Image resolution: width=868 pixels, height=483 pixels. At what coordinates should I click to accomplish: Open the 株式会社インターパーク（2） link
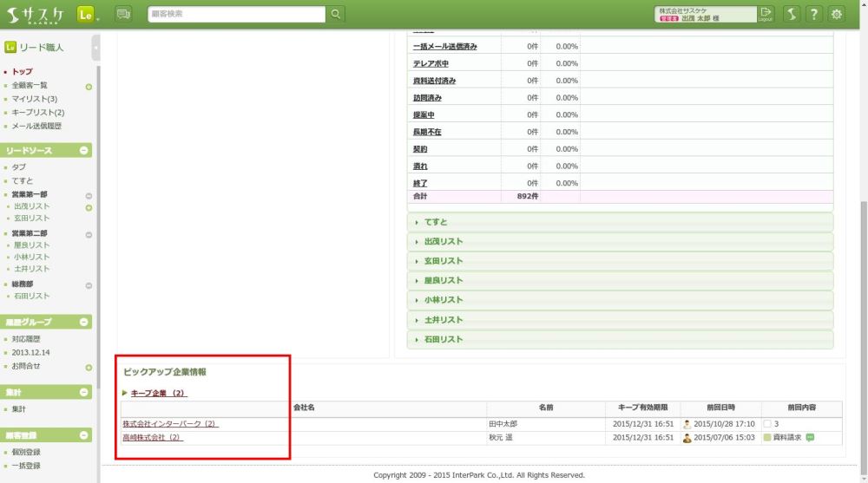coord(170,424)
